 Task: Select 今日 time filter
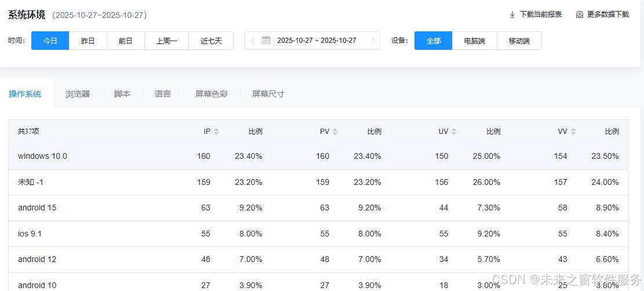pos(50,41)
